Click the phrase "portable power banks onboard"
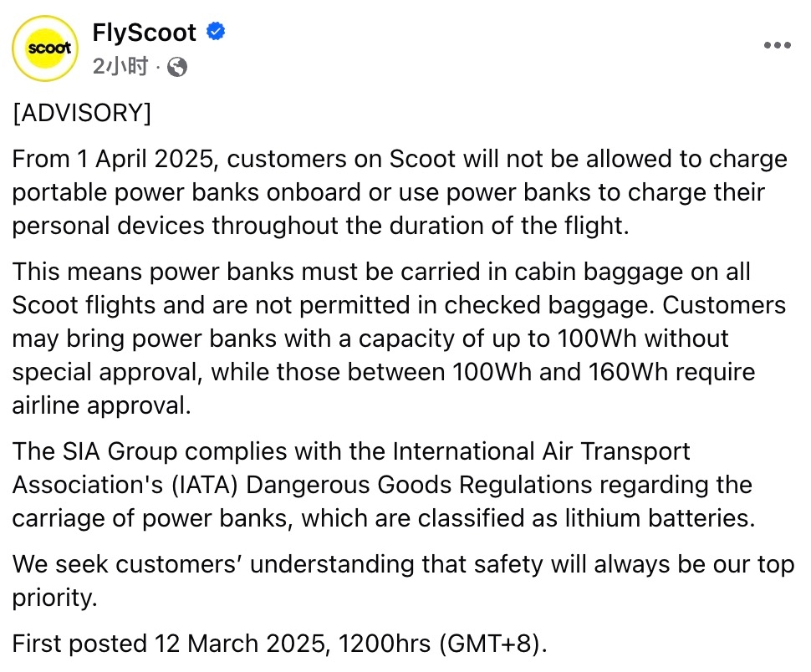 click(x=186, y=192)
